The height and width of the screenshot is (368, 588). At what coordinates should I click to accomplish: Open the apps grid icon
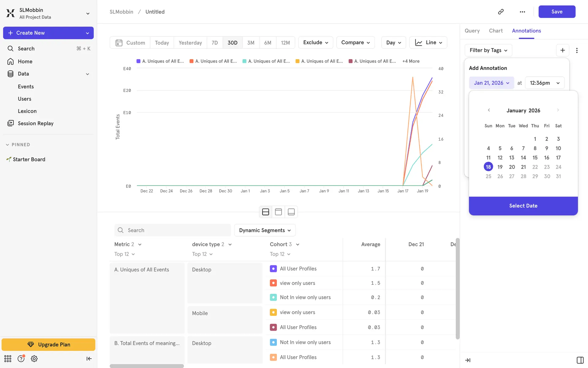[8, 358]
